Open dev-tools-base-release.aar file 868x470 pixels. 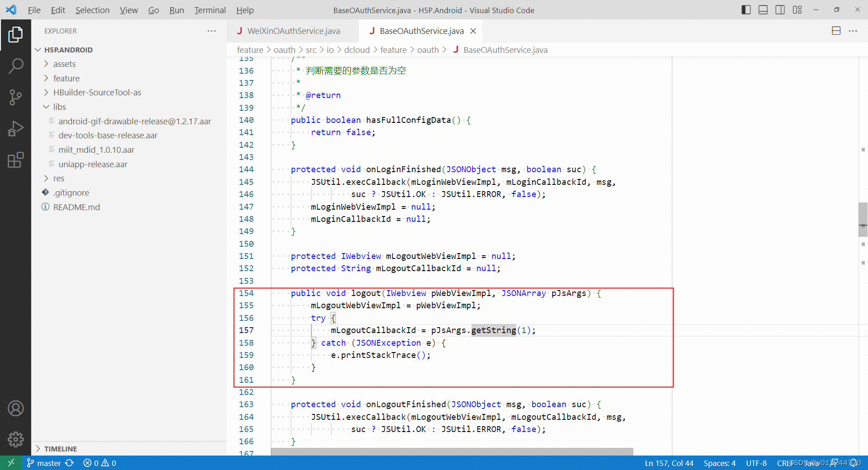pos(108,135)
